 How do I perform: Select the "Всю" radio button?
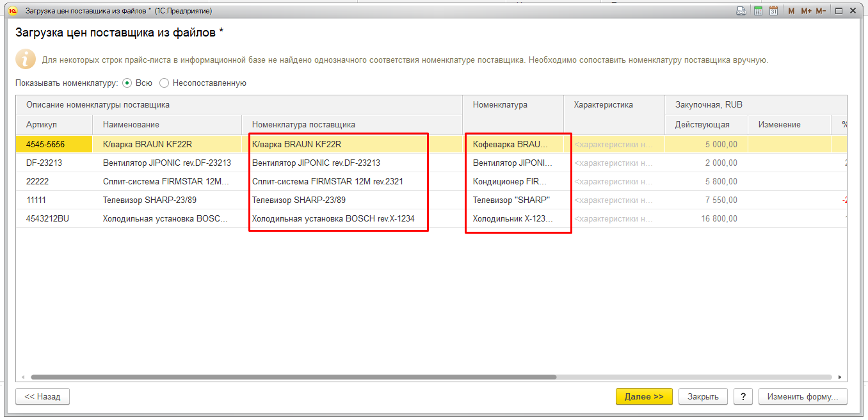click(x=127, y=83)
